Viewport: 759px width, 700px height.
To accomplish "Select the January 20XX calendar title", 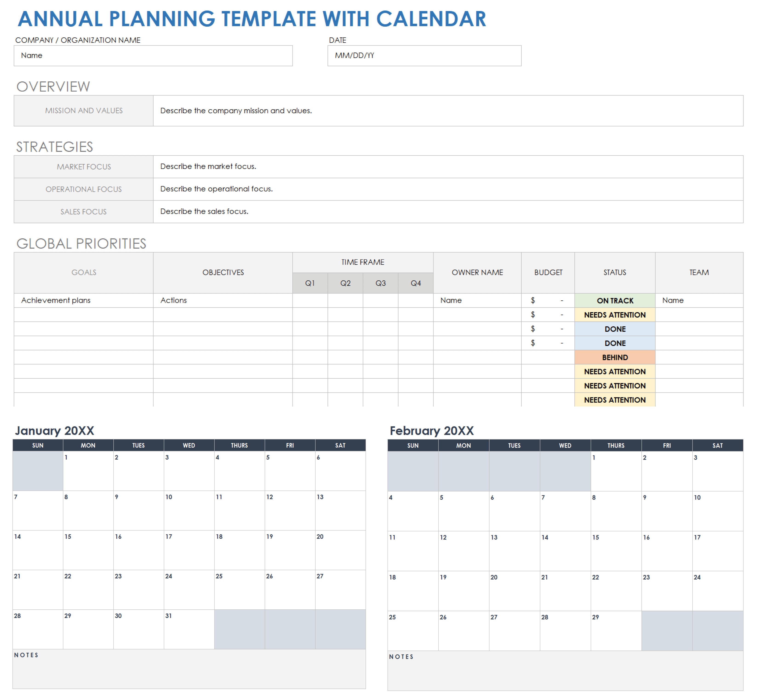I will [x=55, y=431].
